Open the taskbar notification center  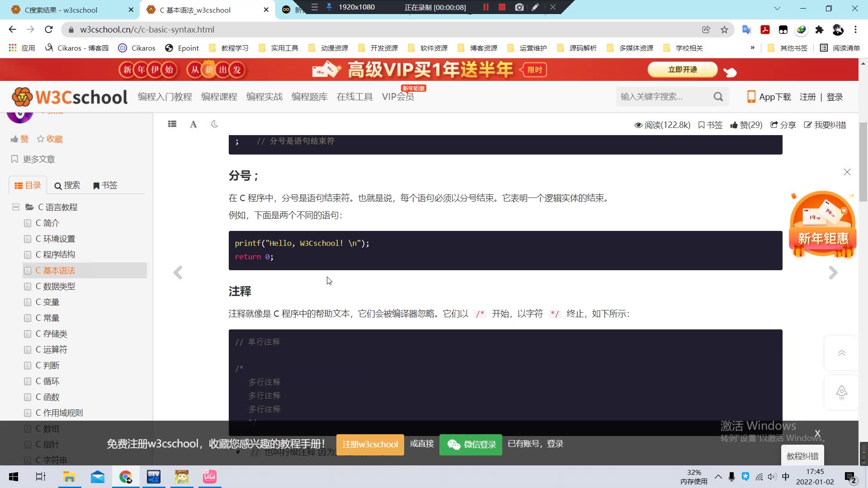[850, 478]
